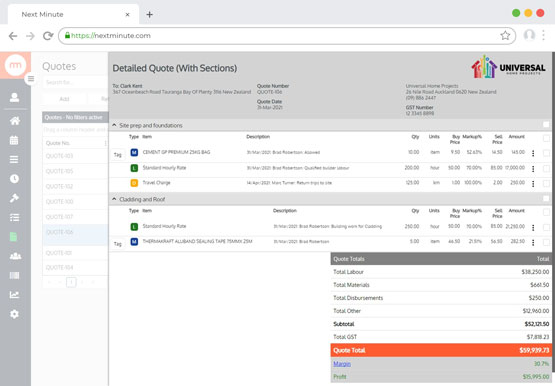The height and width of the screenshot is (386, 555).
Task: Open the settings gear sidebar icon
Action: click(x=14, y=314)
